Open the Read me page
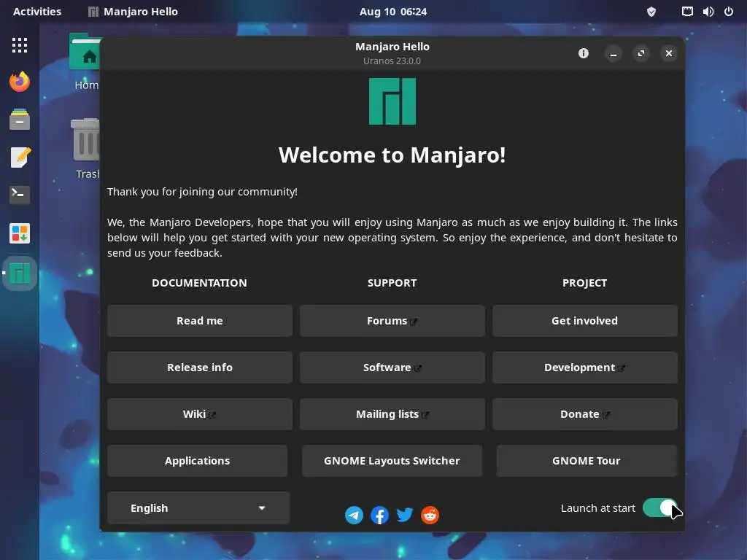The height and width of the screenshot is (560, 747). pyautogui.click(x=200, y=321)
